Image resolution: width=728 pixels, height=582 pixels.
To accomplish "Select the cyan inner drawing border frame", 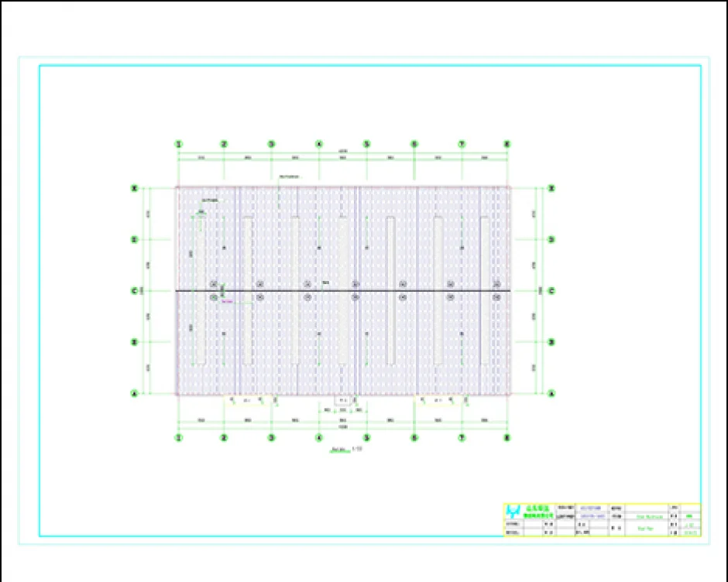I will point(39,310).
